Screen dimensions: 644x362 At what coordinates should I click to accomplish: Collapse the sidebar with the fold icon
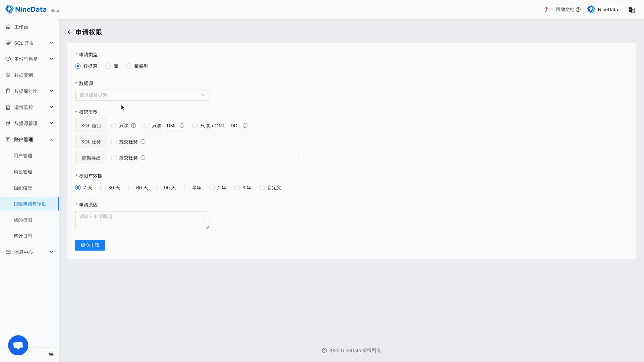point(51,354)
